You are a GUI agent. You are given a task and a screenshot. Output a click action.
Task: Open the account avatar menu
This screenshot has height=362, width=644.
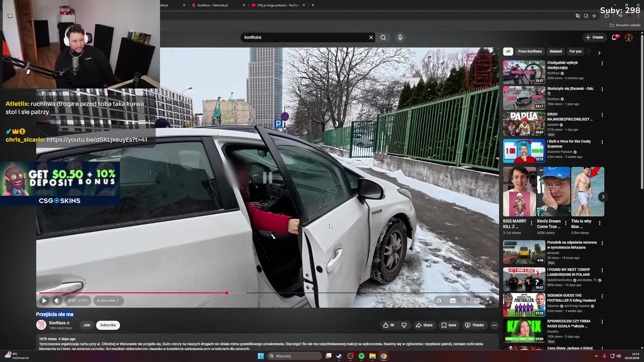point(628,37)
